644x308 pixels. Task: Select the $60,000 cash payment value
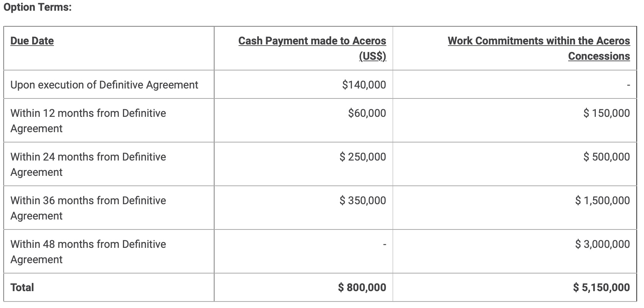click(367, 113)
